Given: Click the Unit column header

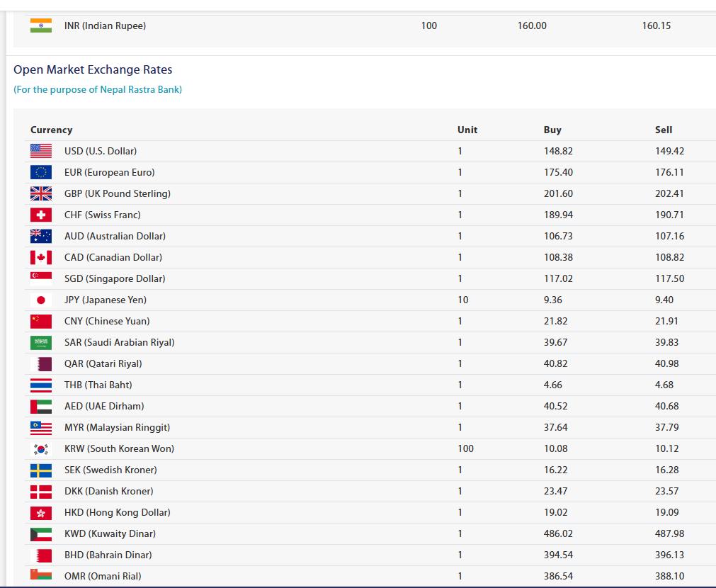Looking at the screenshot, I should point(467,130).
